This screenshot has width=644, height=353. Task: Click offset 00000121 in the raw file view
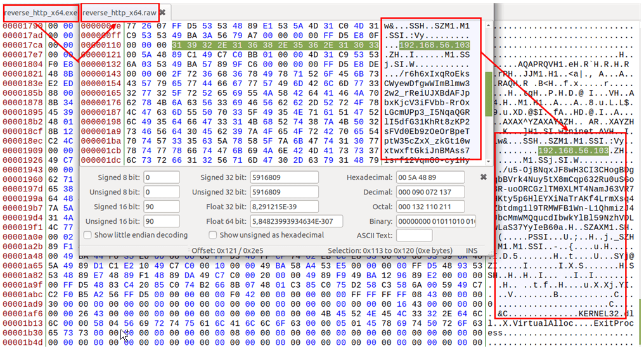[x=101, y=55]
